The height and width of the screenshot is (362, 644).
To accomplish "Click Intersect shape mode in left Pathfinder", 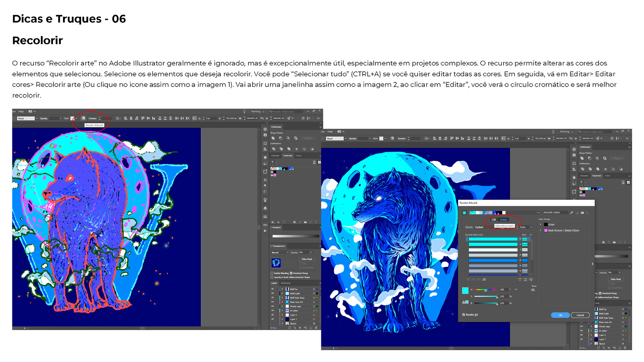I will 288,138.
